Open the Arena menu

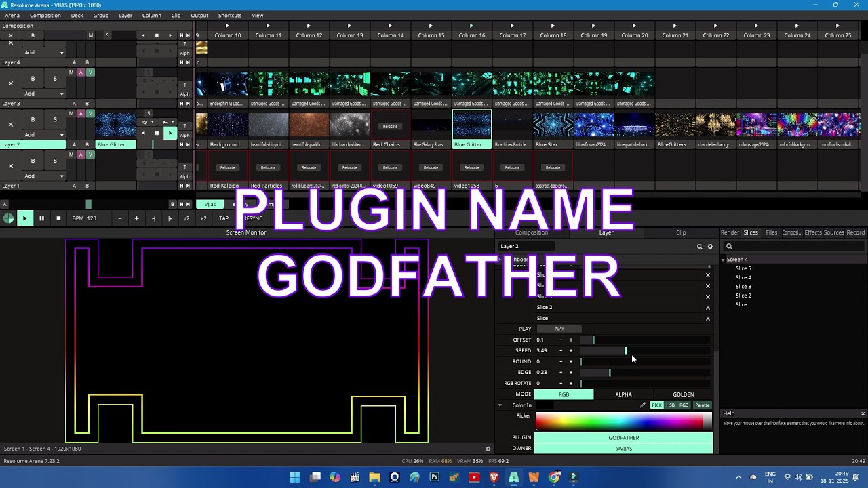tap(12, 15)
